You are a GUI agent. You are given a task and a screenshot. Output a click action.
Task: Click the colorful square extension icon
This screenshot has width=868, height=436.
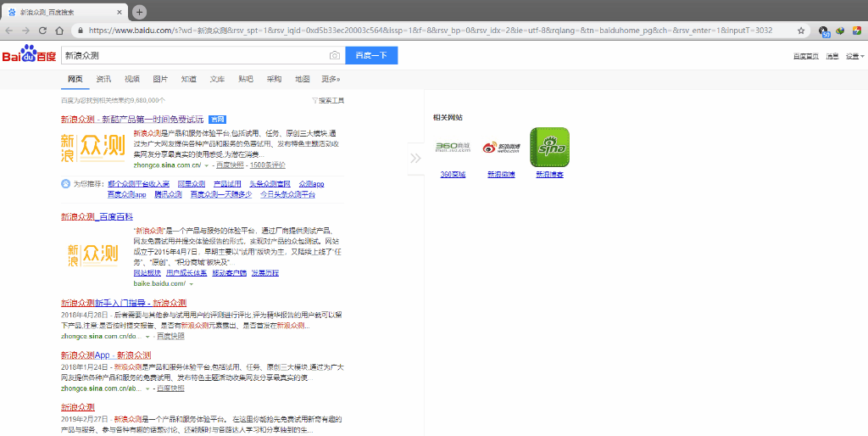click(x=856, y=31)
